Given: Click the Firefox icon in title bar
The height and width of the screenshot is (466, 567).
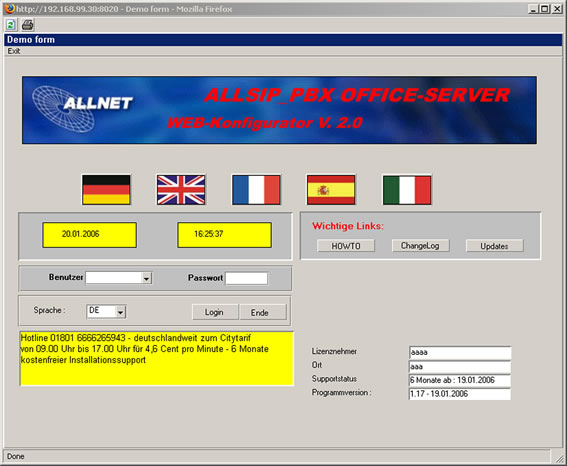Looking at the screenshot, I should pyautogui.click(x=10, y=8).
